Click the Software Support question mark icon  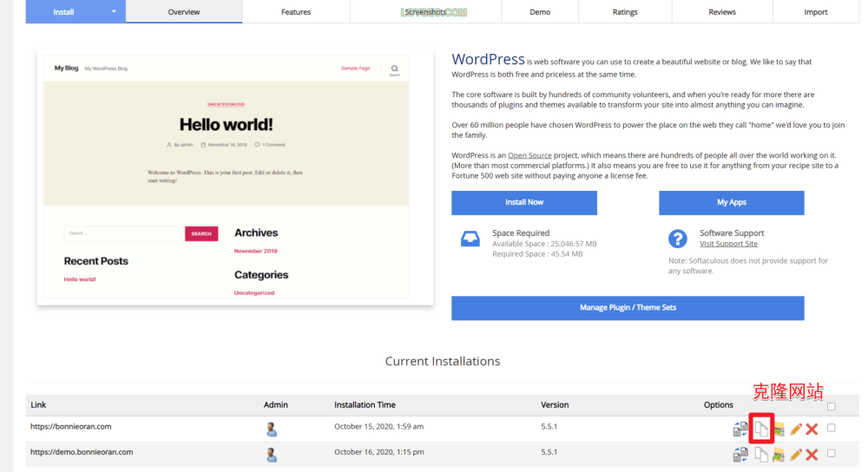678,239
